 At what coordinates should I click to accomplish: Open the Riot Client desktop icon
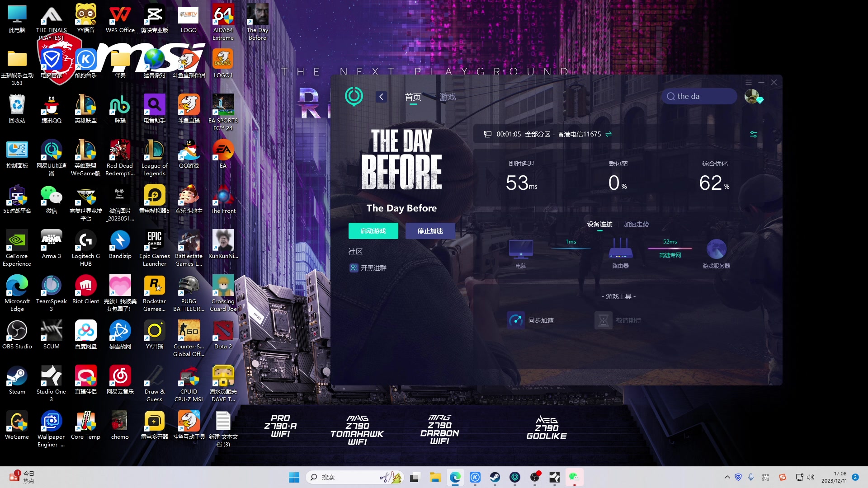coord(86,290)
